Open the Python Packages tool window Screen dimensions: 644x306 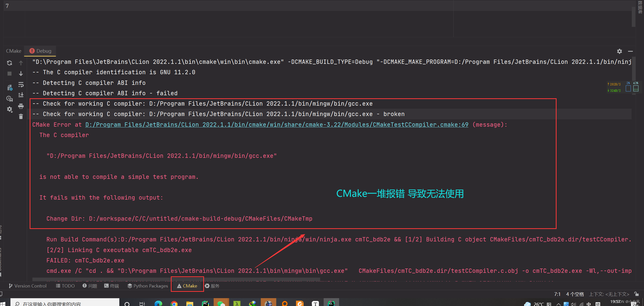tap(148, 286)
